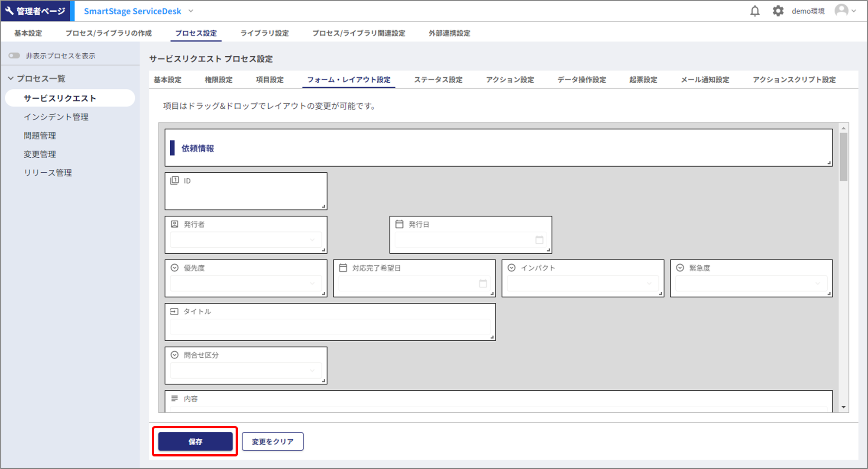Click calendar icon inside 発行日 field

point(539,240)
